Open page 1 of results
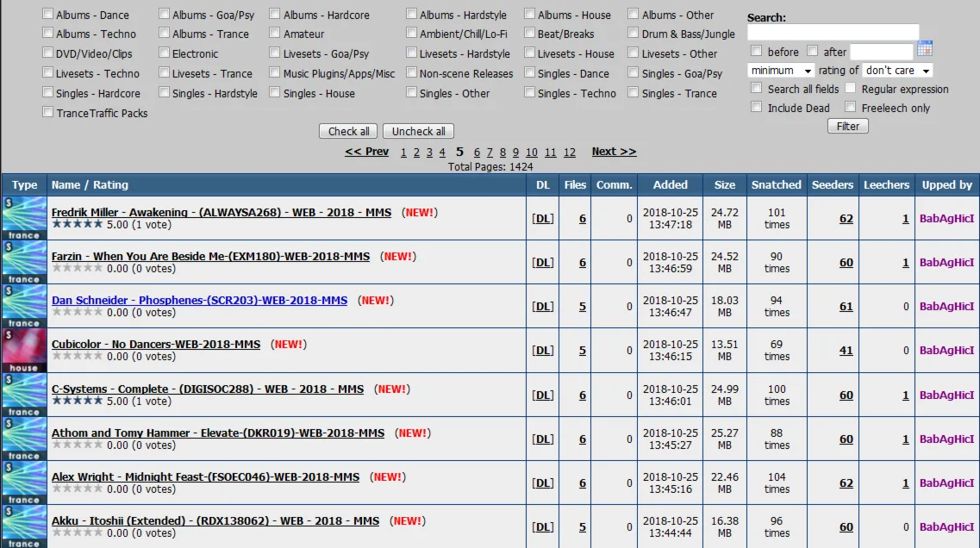 pyautogui.click(x=403, y=152)
